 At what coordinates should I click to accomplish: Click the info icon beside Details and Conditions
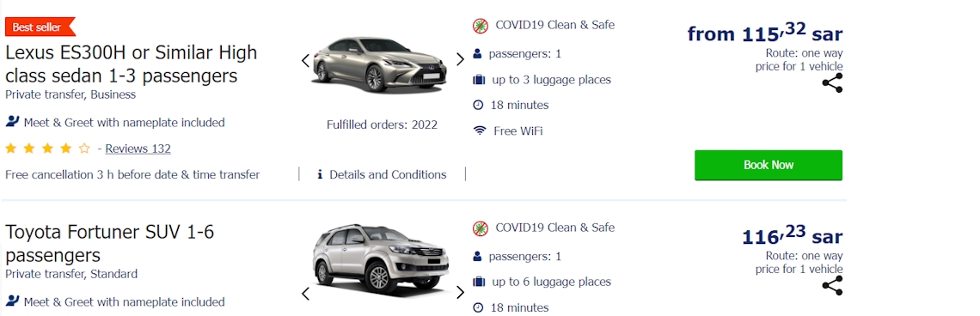tap(320, 175)
